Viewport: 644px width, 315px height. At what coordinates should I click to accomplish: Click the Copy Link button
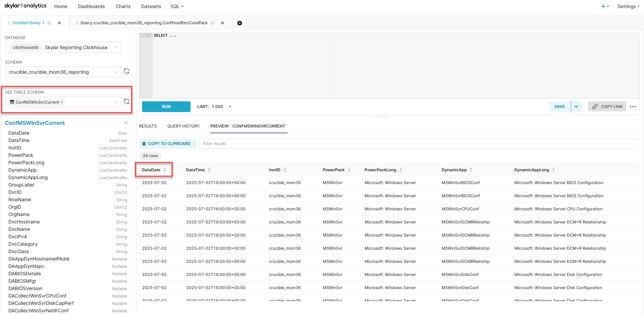coord(607,107)
